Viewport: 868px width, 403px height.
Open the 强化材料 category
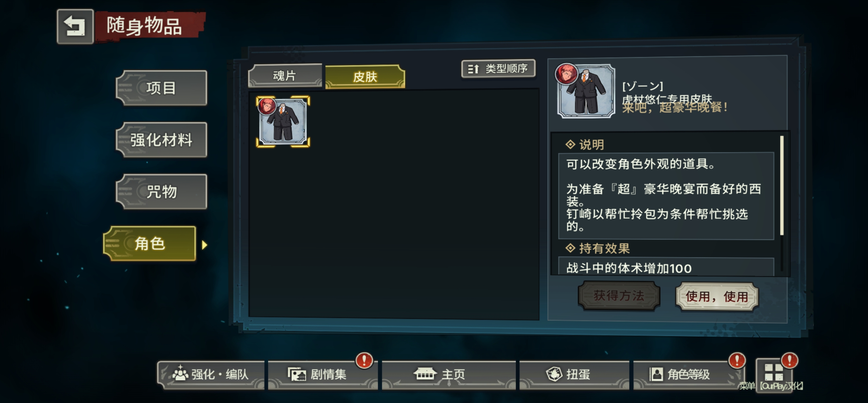click(161, 140)
